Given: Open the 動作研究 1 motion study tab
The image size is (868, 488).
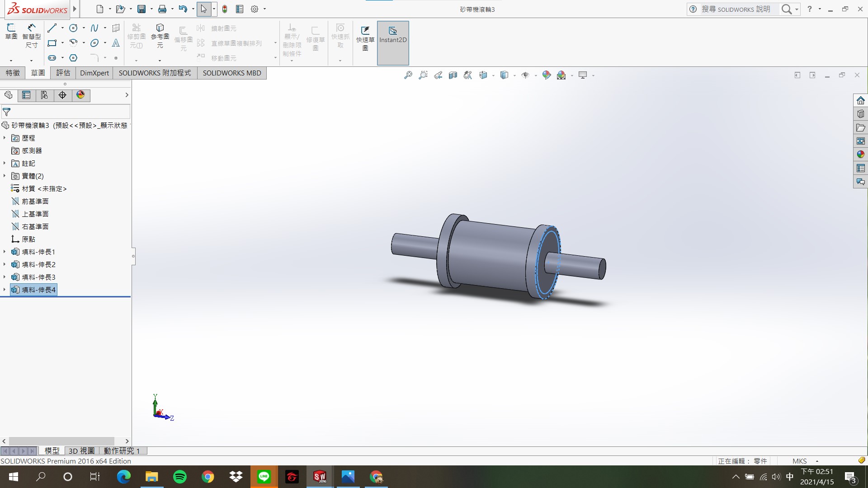Looking at the screenshot, I should tap(122, 450).
